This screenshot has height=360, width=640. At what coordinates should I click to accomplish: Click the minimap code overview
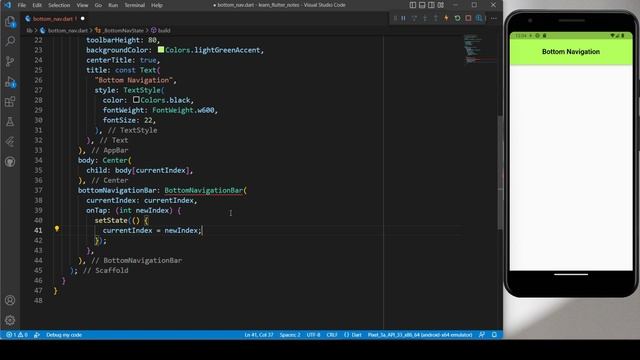coord(480,49)
